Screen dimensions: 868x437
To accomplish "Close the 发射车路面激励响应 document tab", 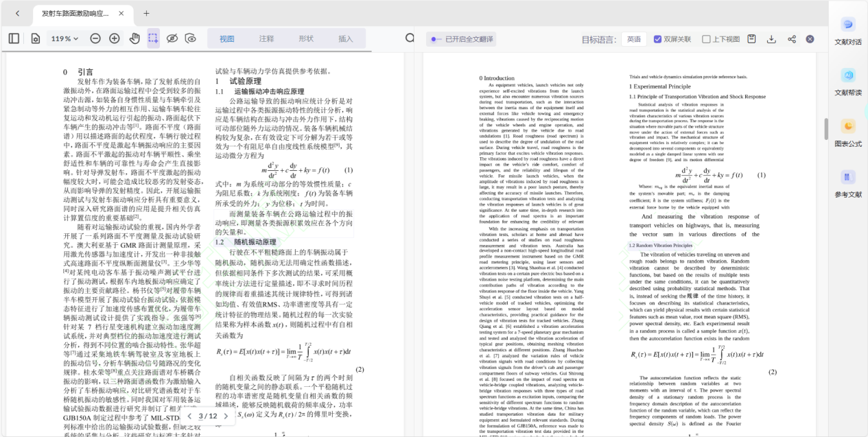I will 121,13.
